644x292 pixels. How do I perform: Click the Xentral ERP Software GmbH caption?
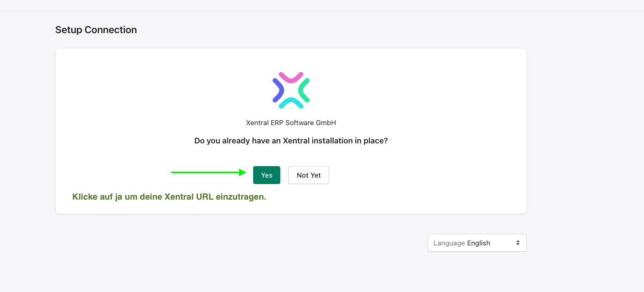(x=291, y=123)
